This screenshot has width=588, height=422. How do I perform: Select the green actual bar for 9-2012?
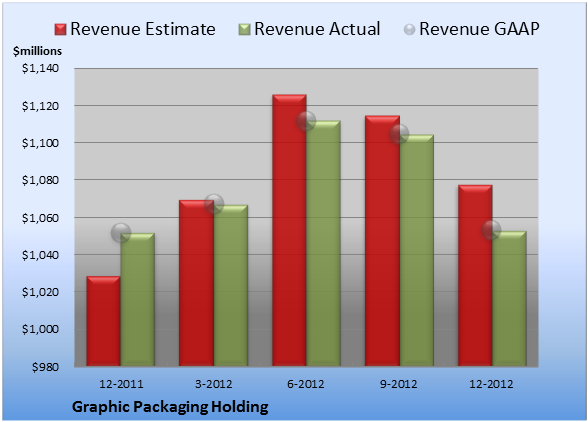click(417, 250)
